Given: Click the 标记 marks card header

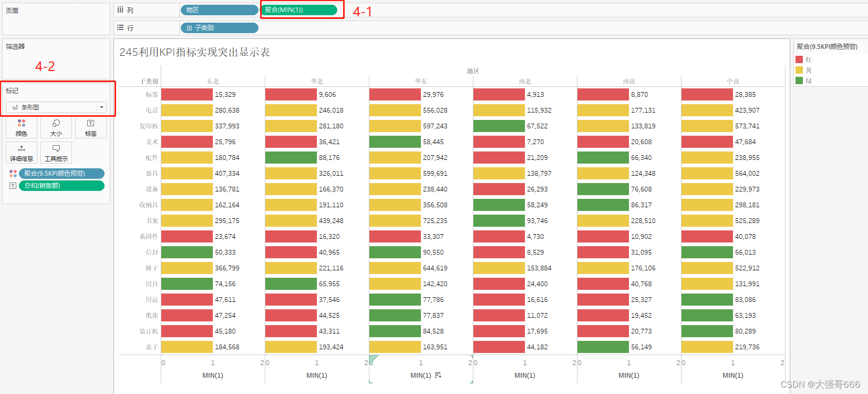Looking at the screenshot, I should 12,91.
